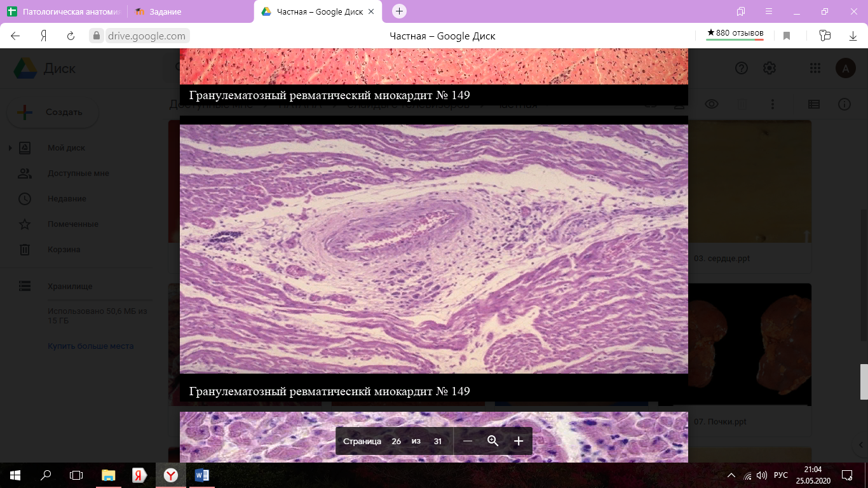
Task: Open the browser tab manager icon
Action: [741, 11]
